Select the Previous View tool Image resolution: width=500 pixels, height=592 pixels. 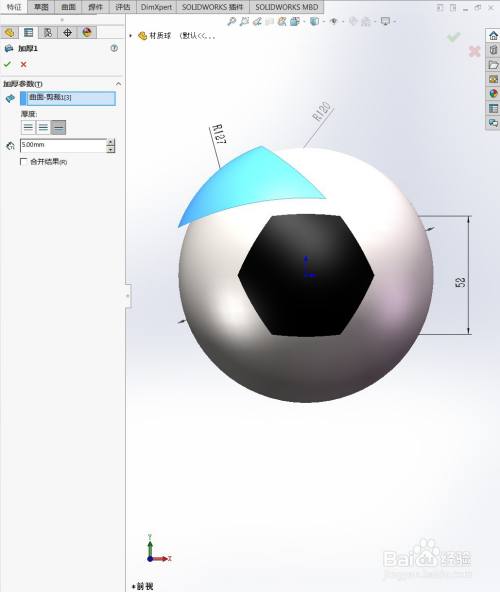click(257, 22)
